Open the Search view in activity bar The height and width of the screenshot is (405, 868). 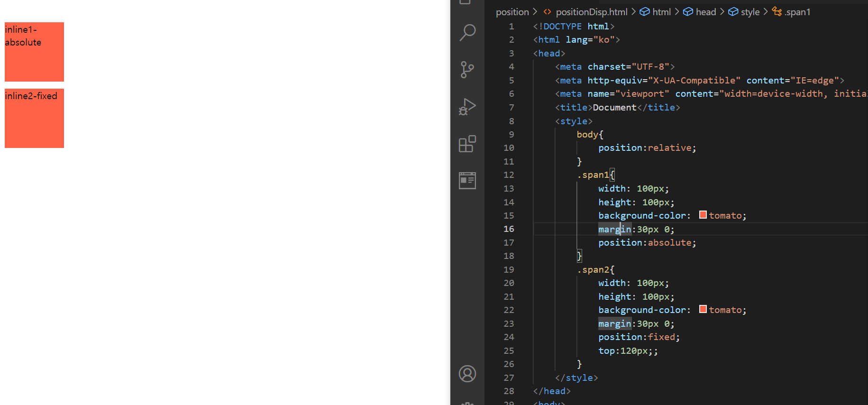tap(467, 33)
